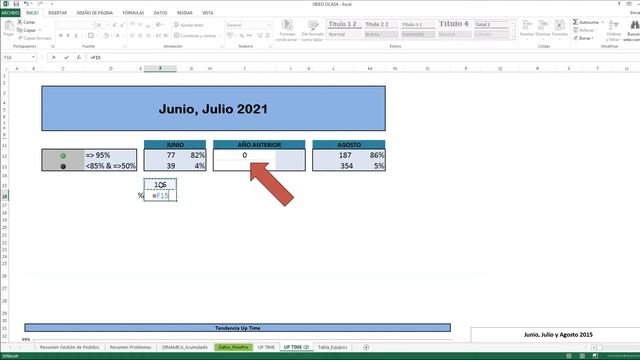Toggle middle vertical alignment

click(x=140, y=25)
